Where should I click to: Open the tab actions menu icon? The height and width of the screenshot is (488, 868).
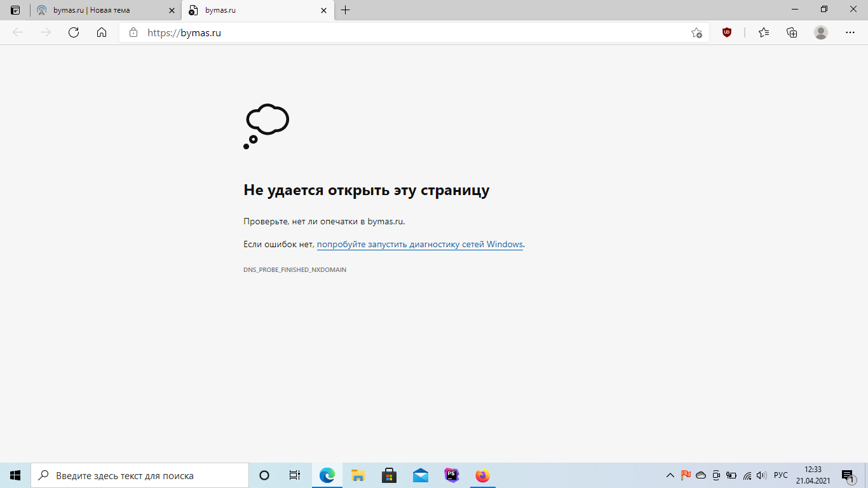[x=15, y=10]
